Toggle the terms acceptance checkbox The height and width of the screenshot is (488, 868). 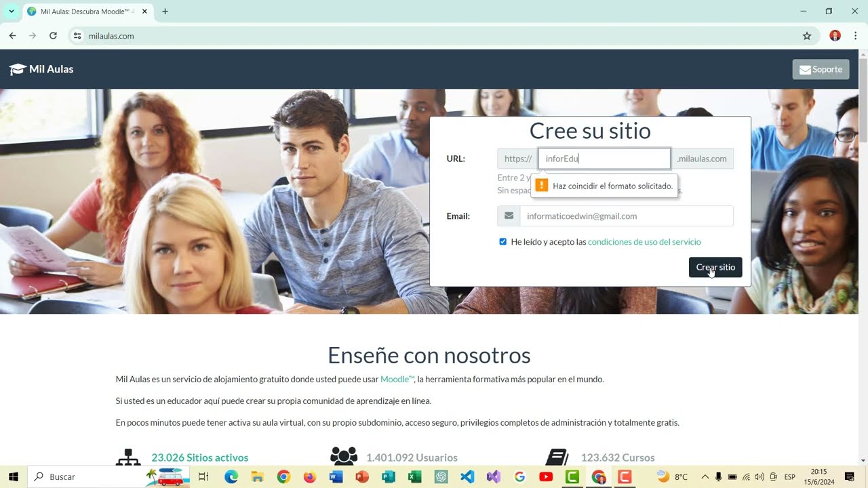[503, 242]
